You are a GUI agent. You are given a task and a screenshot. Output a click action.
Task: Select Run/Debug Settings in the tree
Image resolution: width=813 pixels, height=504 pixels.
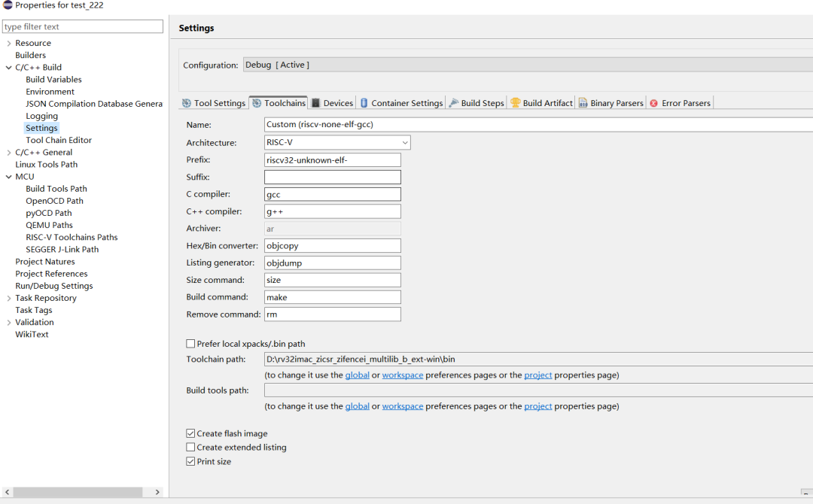54,286
